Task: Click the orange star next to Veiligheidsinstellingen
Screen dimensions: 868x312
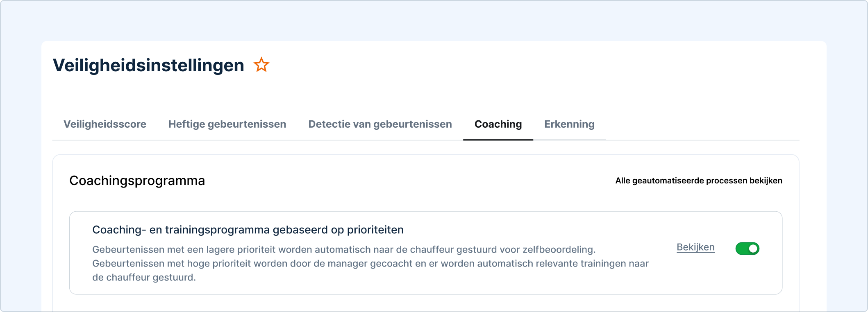Action: tap(262, 65)
